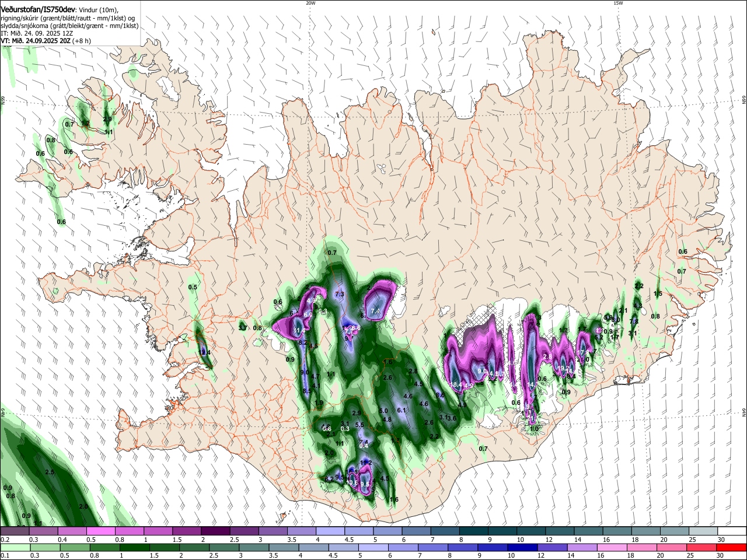Viewport: 747px width, 560px height.
Task: Click the 0.1 label on lower legend scale
Action: click(5, 556)
